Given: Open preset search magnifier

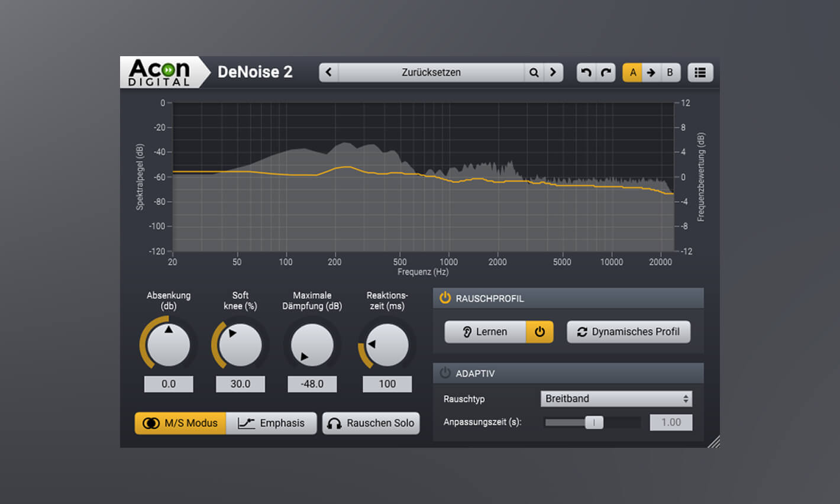Looking at the screenshot, I should (x=534, y=72).
